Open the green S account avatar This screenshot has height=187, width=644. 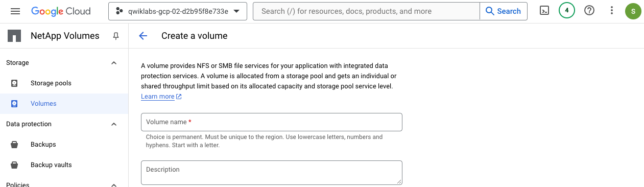coord(633,11)
